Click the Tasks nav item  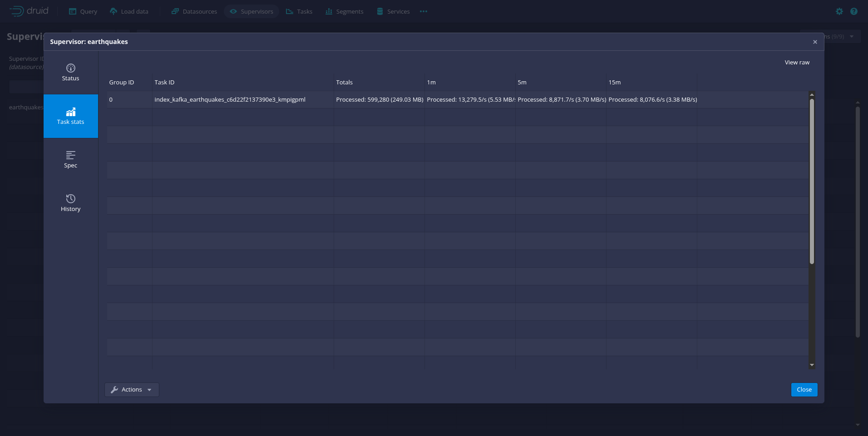tap(299, 11)
